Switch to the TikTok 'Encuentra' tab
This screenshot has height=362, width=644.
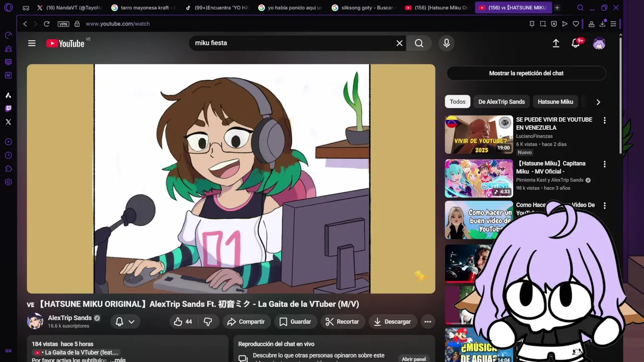(x=217, y=8)
